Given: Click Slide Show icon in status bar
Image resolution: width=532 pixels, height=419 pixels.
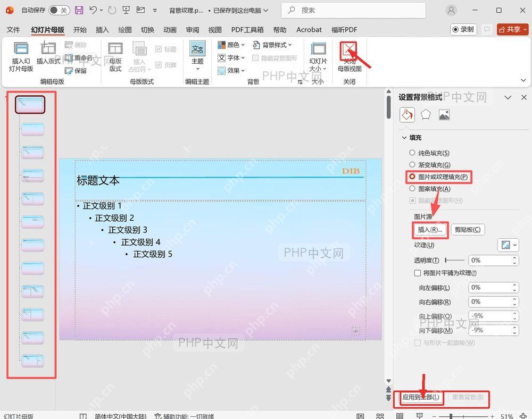Looking at the screenshot, I should [420, 416].
